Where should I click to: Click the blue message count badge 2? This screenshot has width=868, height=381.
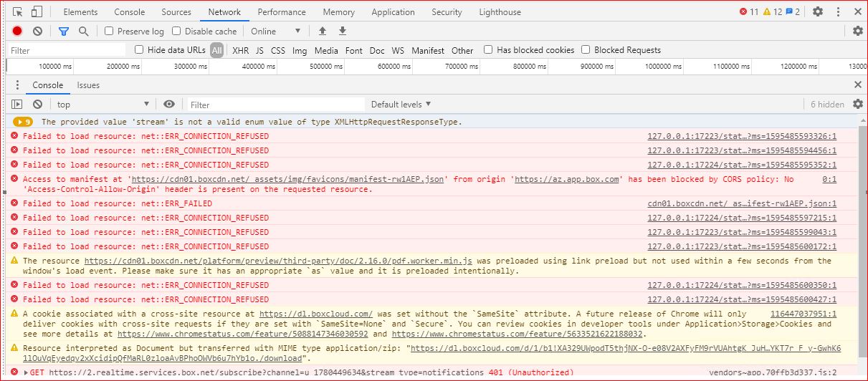(x=793, y=12)
